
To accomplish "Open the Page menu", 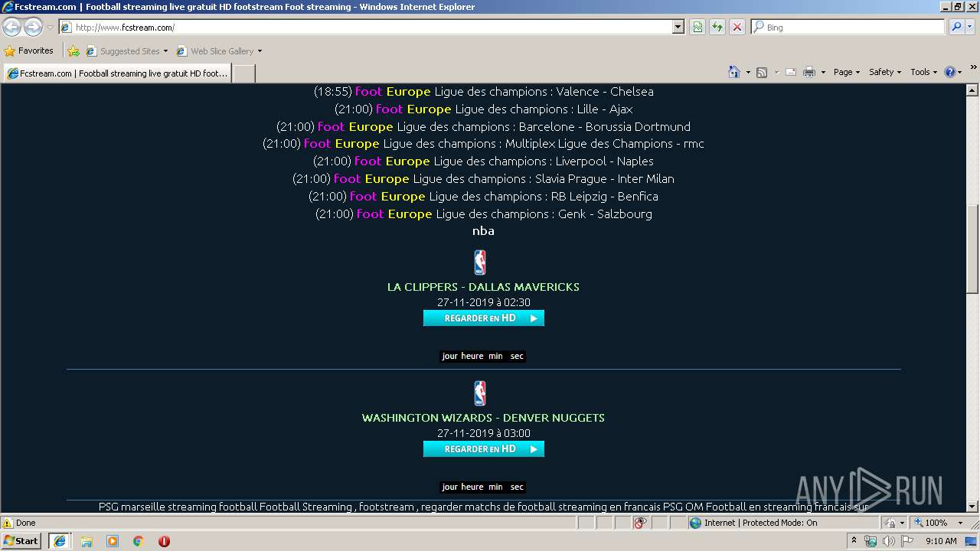I will point(847,72).
